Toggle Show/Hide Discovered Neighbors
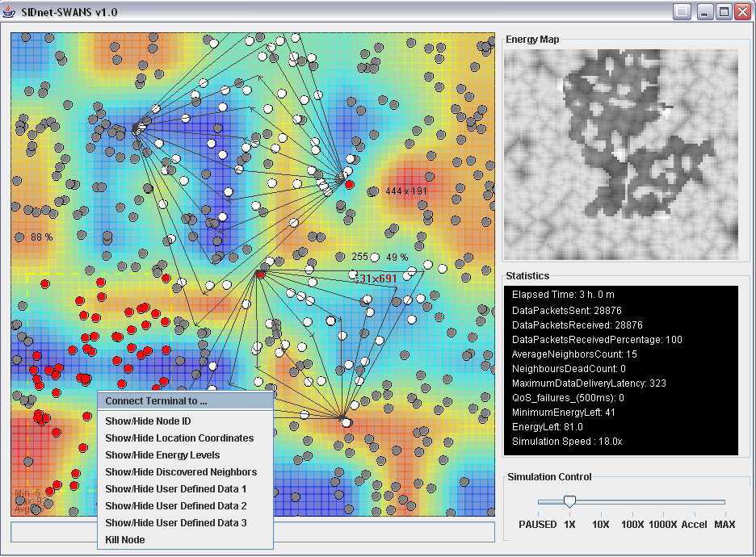The width and height of the screenshot is (756, 557). point(181,472)
